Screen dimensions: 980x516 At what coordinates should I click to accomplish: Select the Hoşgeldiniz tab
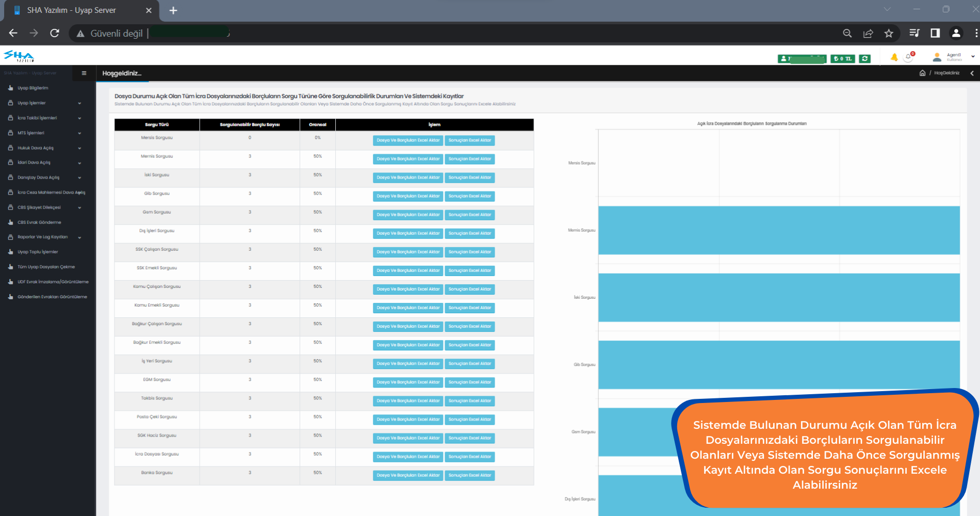[x=122, y=73]
